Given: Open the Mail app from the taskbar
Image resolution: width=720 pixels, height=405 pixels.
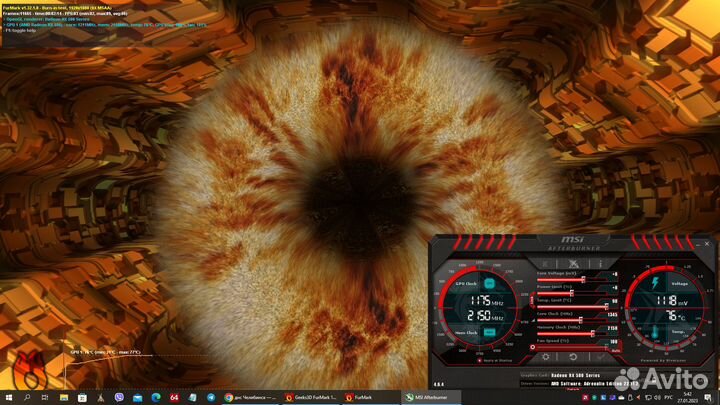Looking at the screenshot, I should 137,397.
